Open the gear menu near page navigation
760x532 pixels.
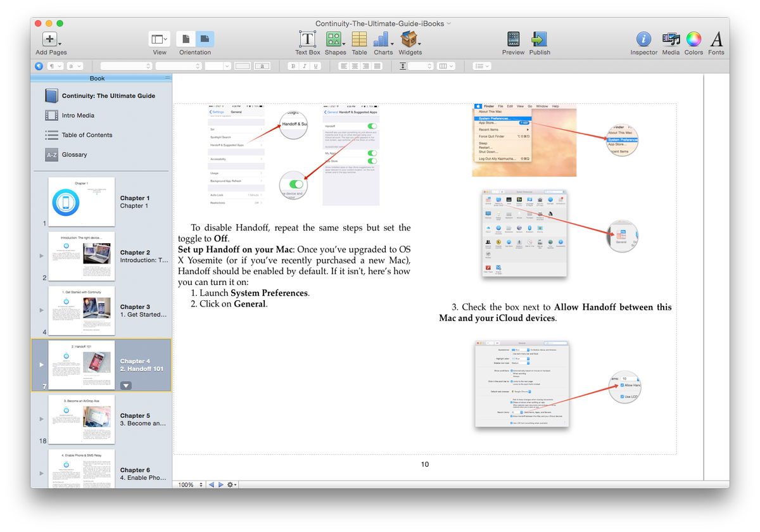point(229,484)
